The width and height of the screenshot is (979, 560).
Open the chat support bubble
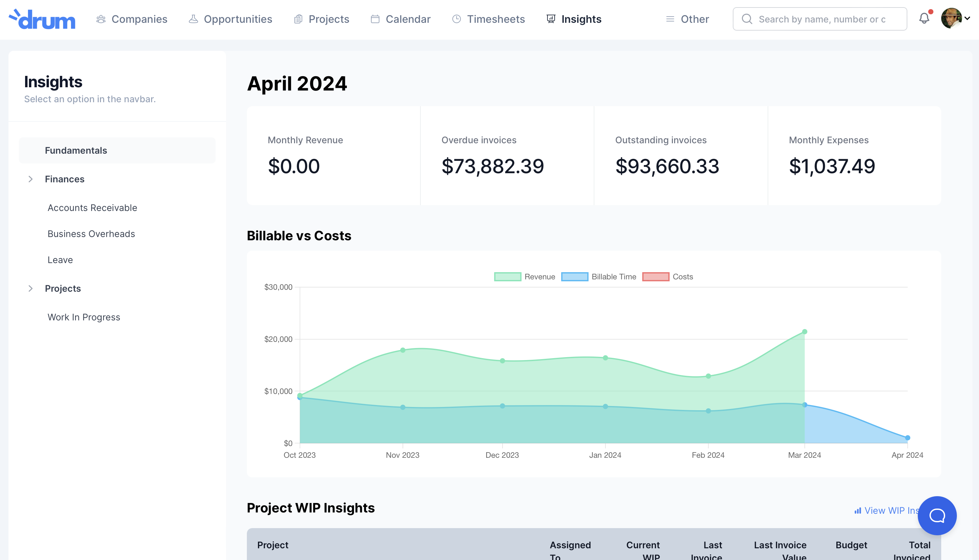point(937,515)
